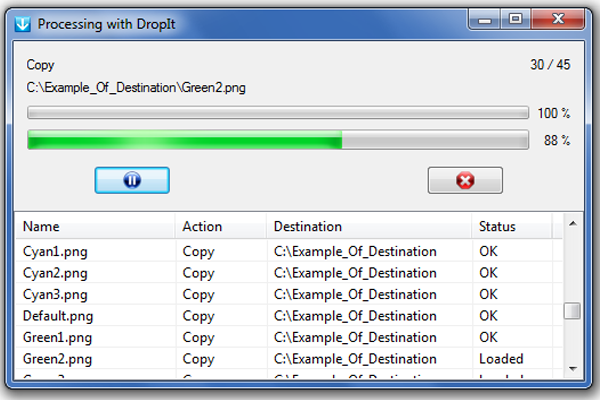Click the OK status of Green1.png

488,337
